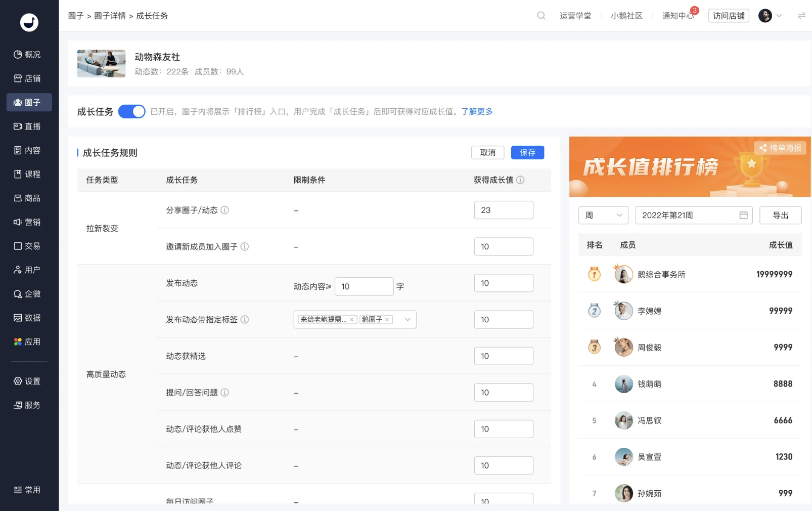Open the notification center with badge

(678, 16)
